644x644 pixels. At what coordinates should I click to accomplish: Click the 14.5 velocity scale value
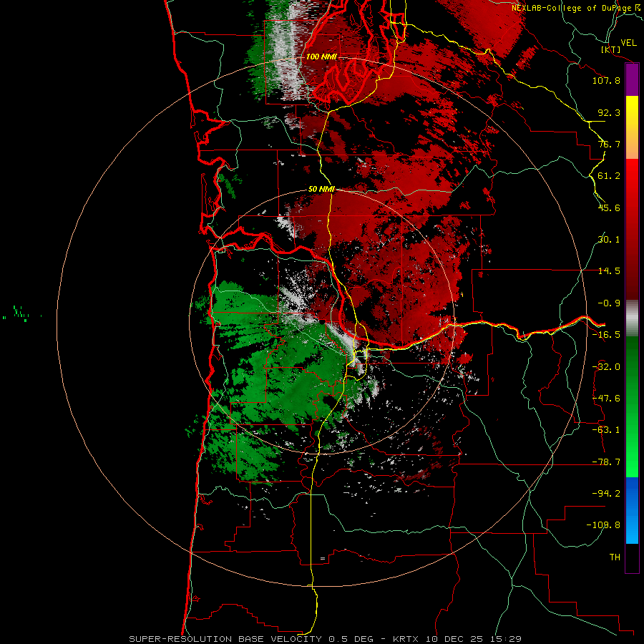609,271
